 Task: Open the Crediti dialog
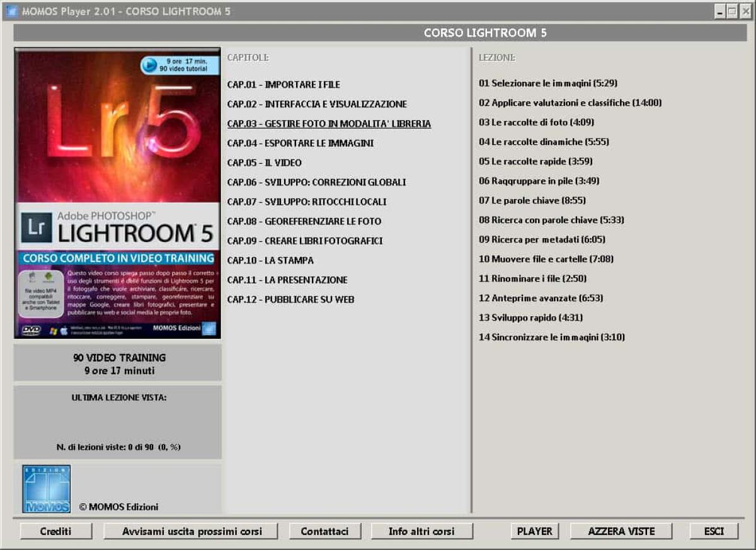[56, 531]
